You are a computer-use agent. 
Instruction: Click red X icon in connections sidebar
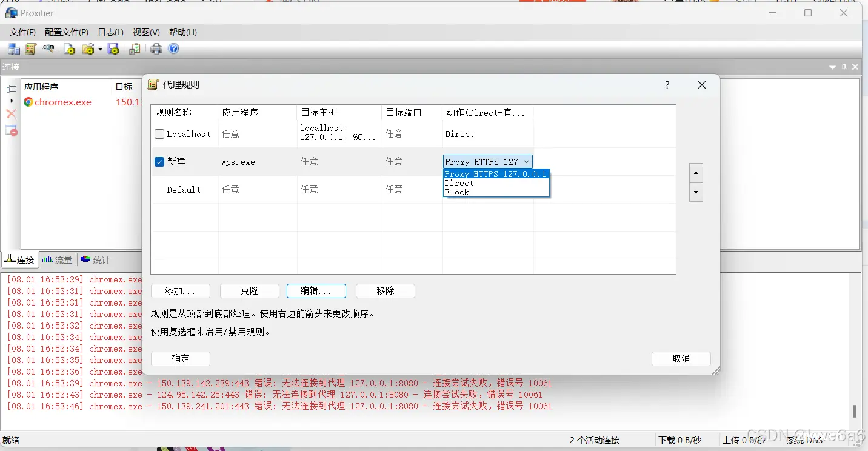click(x=11, y=114)
